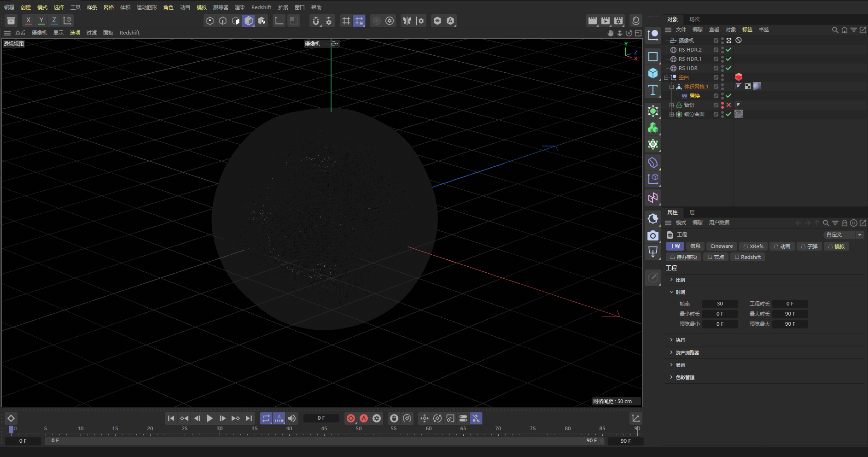
Task: Open the asset browser archive icon
Action: 11,20
